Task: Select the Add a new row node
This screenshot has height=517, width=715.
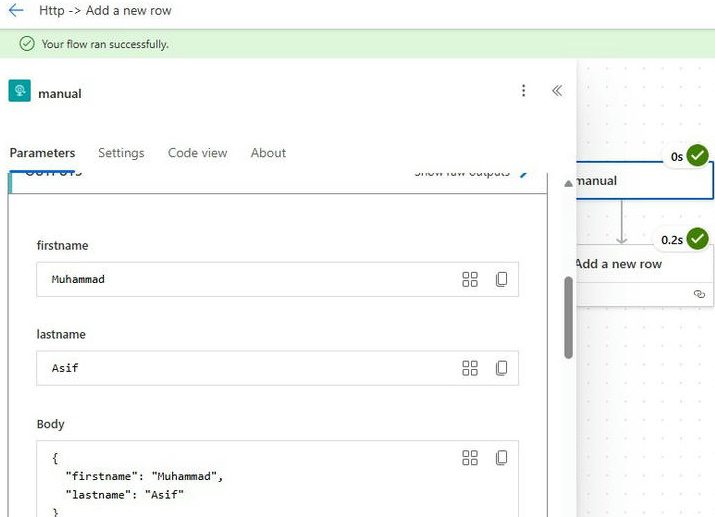Action: pos(640,265)
